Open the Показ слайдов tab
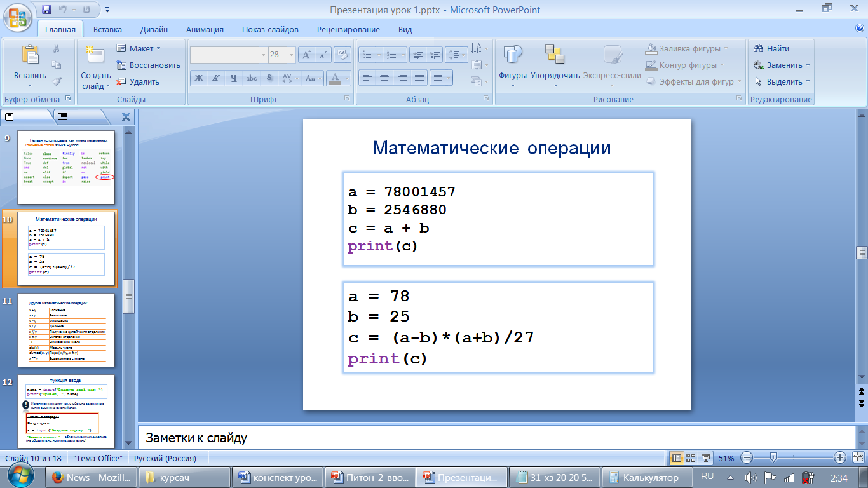Image resolution: width=868 pixels, height=488 pixels. [x=270, y=29]
